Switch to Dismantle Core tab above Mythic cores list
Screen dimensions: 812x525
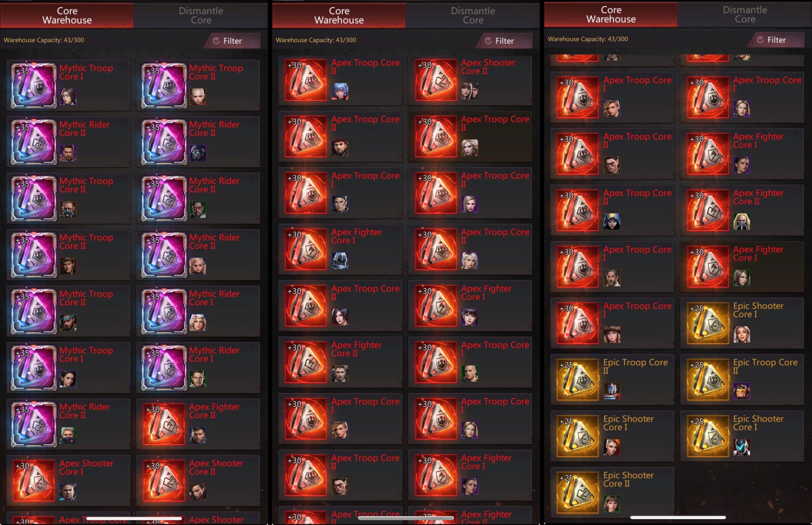click(x=201, y=15)
